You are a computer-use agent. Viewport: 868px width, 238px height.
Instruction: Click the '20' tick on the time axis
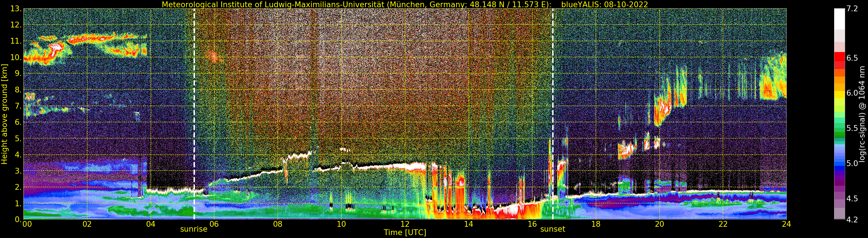(659, 224)
